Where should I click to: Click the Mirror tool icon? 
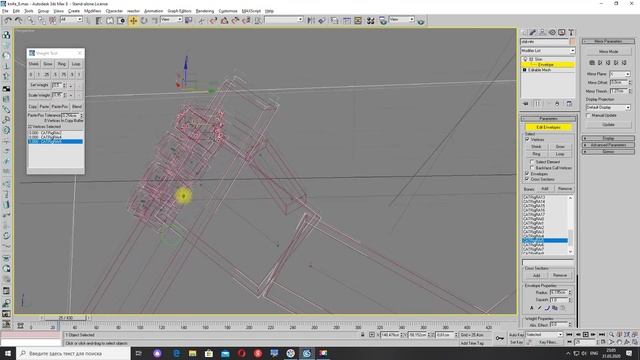coord(311,20)
